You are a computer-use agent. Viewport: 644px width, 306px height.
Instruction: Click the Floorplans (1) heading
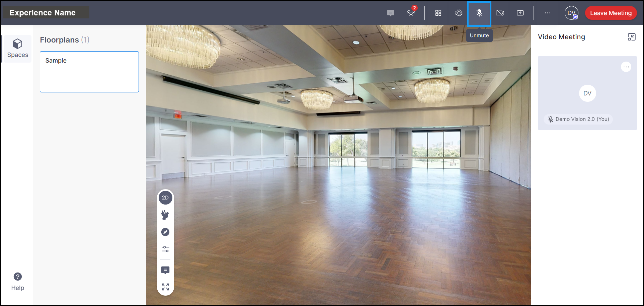tap(65, 40)
